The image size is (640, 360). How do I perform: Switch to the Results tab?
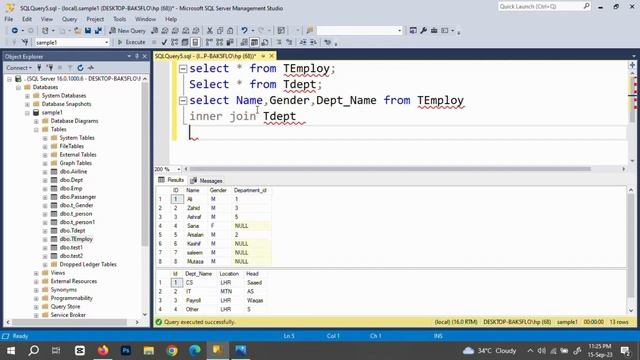click(x=171, y=180)
